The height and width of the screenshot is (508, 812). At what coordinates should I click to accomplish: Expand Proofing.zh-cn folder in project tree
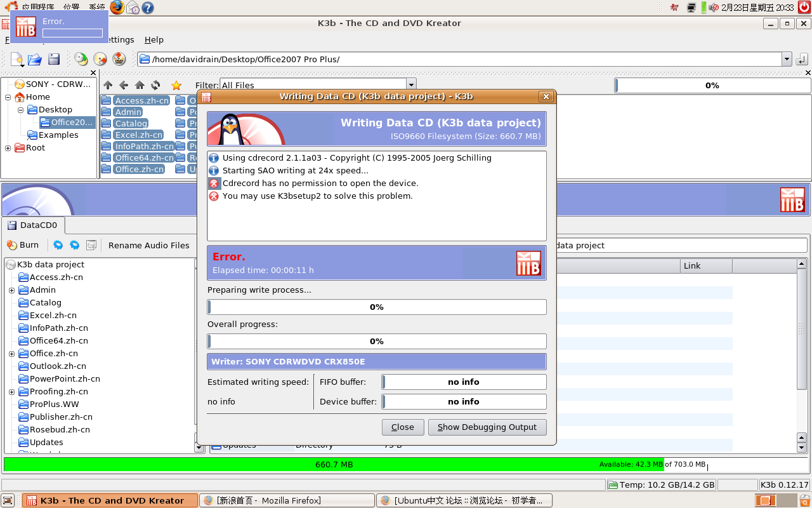pyautogui.click(x=11, y=392)
